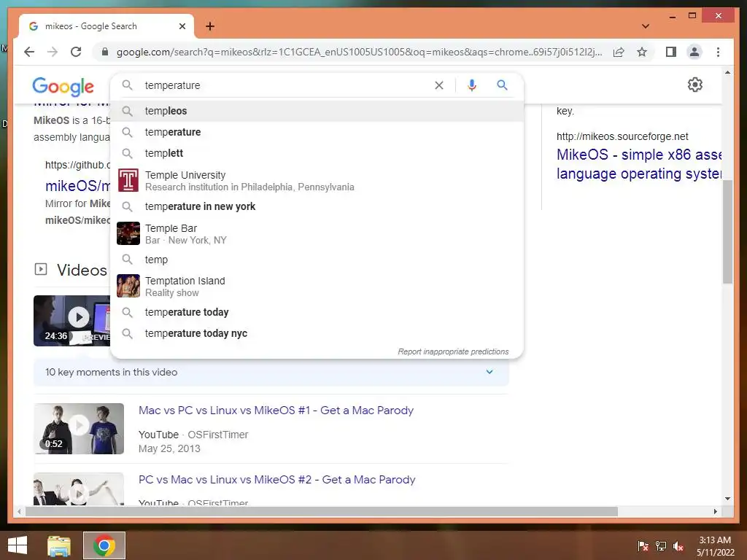Submit search with blue magnifier icon
This screenshot has height=560, width=747.
point(502,85)
